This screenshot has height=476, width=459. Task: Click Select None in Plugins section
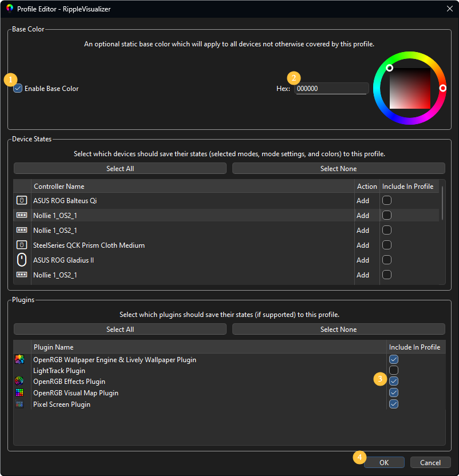click(339, 330)
